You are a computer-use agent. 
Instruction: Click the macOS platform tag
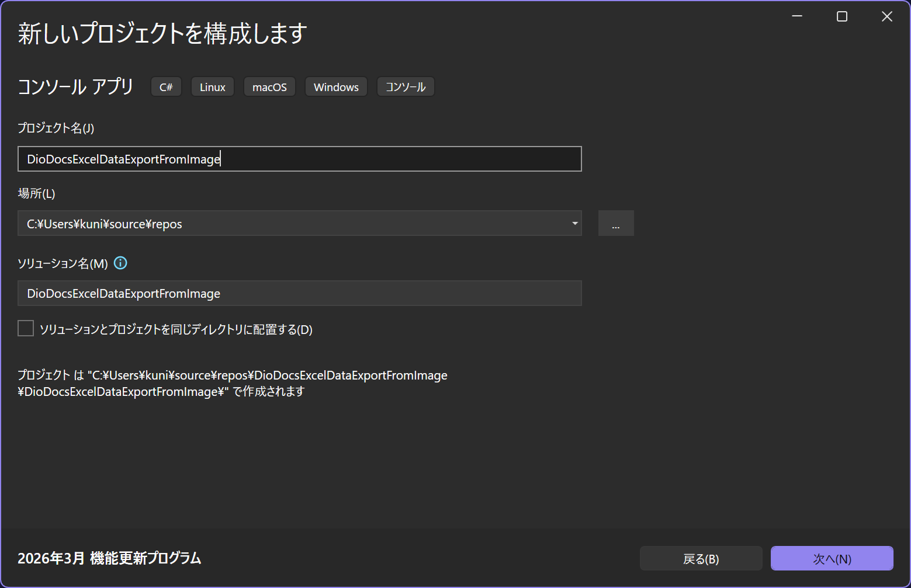coord(269,87)
